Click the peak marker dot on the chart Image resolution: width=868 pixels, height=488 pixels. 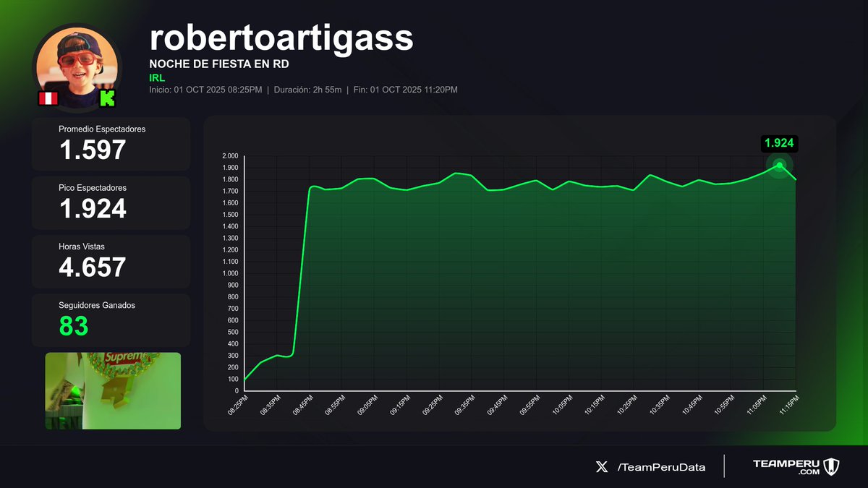[779, 165]
